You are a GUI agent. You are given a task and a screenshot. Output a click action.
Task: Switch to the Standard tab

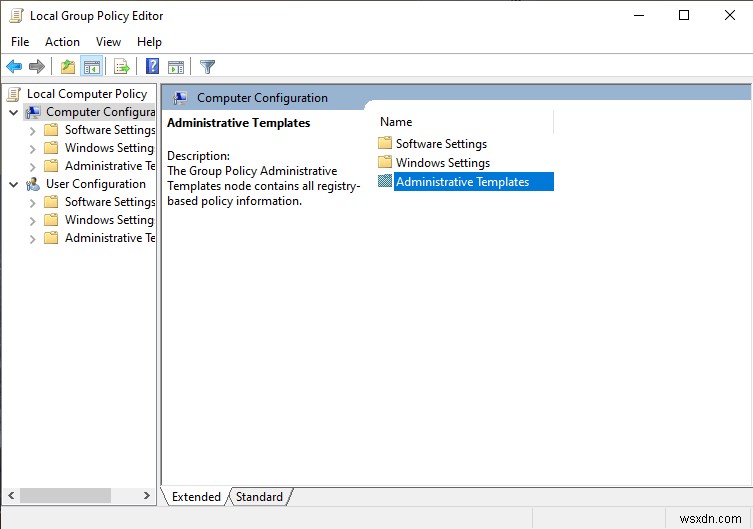click(259, 496)
